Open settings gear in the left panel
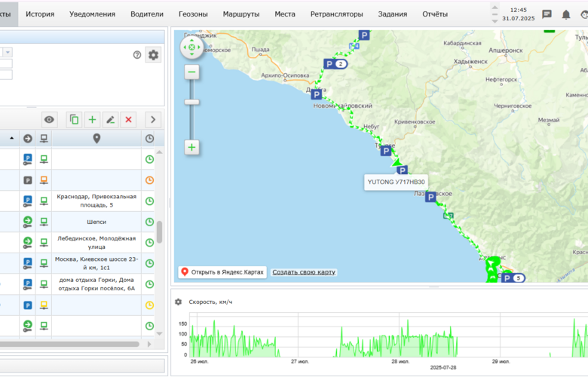Image resolution: width=588 pixels, height=377 pixels. pos(153,54)
